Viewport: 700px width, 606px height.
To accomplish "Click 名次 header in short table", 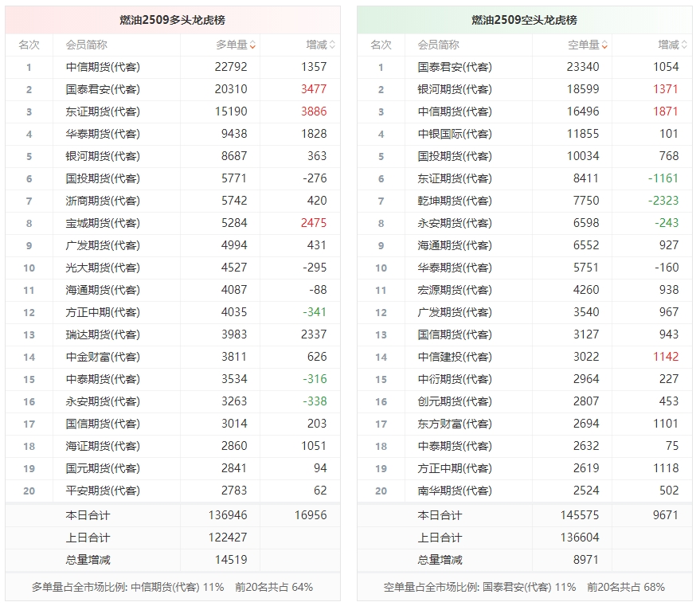I will pos(381,45).
